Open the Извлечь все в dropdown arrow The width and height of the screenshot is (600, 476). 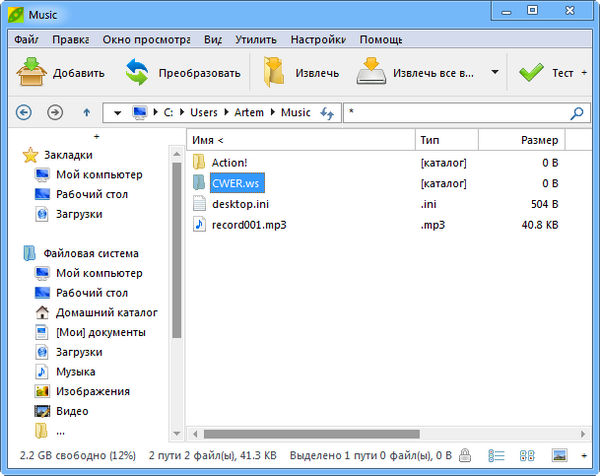(495, 73)
